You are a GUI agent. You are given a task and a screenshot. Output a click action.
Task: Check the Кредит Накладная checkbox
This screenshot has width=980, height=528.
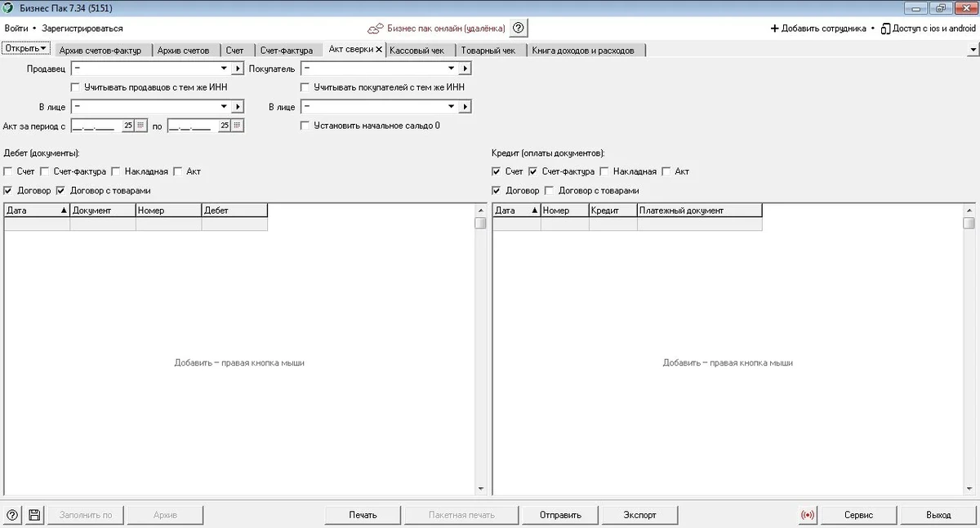point(604,172)
